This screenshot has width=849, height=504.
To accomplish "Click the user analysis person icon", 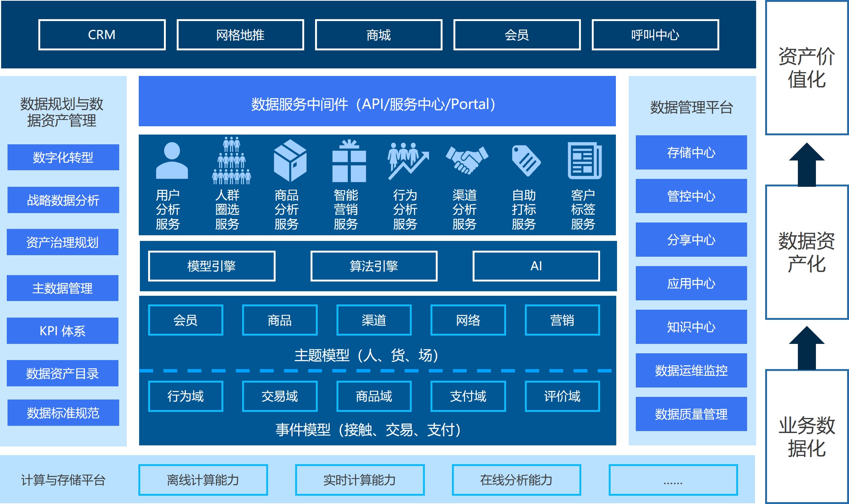I will (x=172, y=160).
